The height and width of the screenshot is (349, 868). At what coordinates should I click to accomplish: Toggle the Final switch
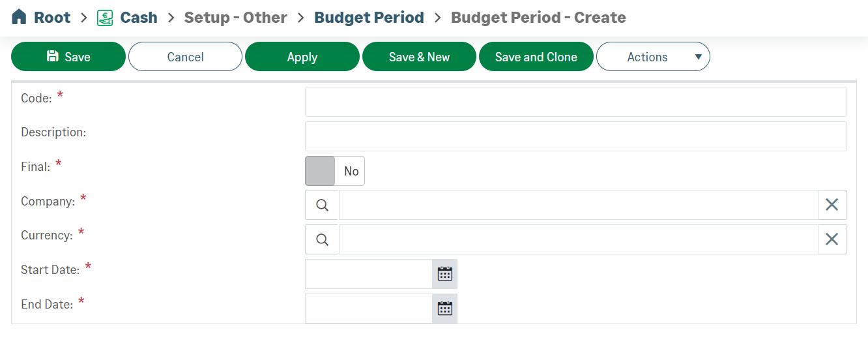[x=335, y=171]
